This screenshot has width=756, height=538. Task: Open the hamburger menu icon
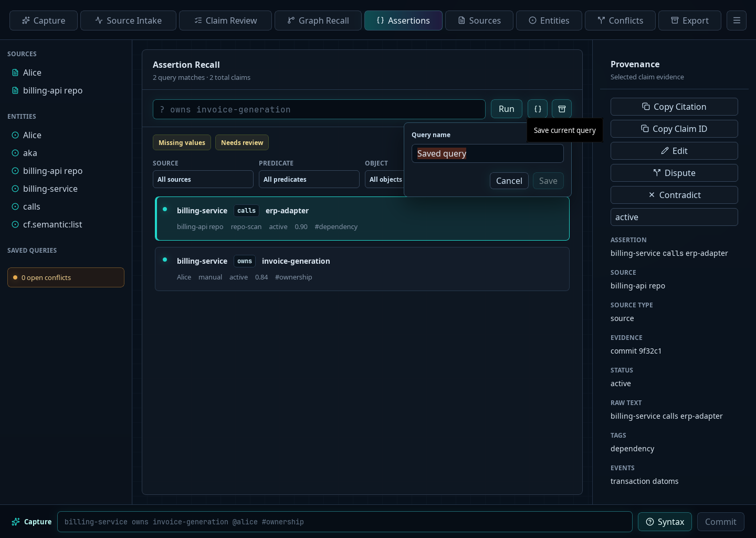click(x=737, y=20)
